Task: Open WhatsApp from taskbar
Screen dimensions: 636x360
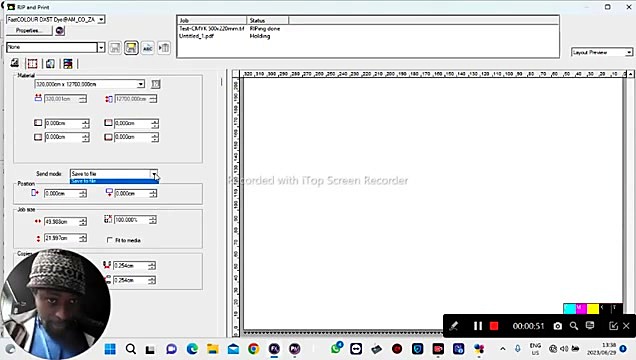Action: [x=336, y=348]
